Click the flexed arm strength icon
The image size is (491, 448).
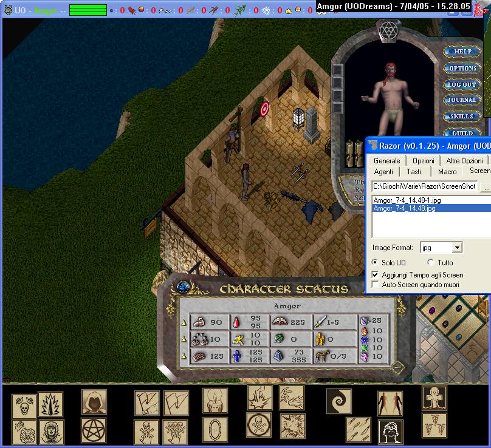coord(199,322)
